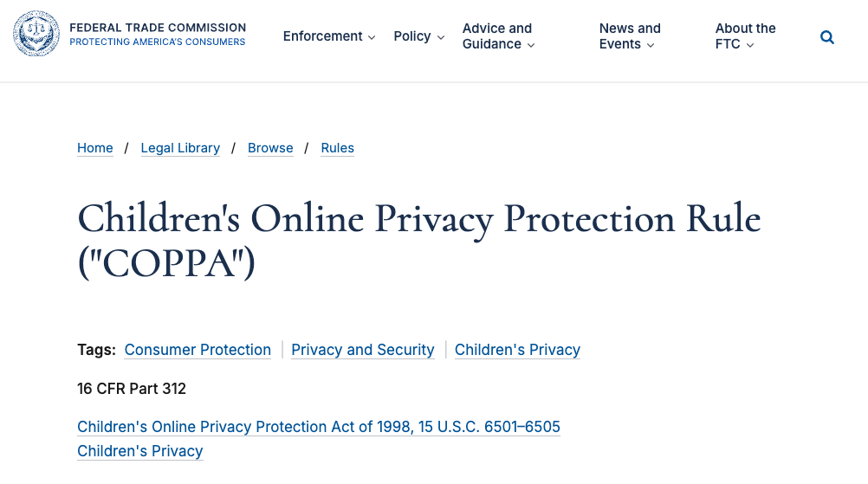Expand the Enforcement menu chevron
Image resolution: width=868 pixels, height=484 pixels.
372,37
